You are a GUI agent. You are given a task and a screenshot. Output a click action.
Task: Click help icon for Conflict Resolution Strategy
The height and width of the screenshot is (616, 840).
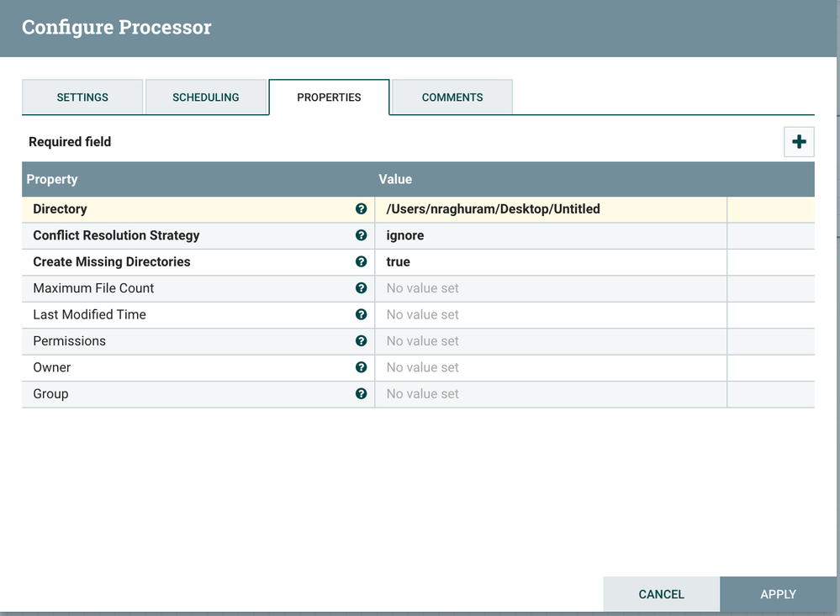coord(361,235)
